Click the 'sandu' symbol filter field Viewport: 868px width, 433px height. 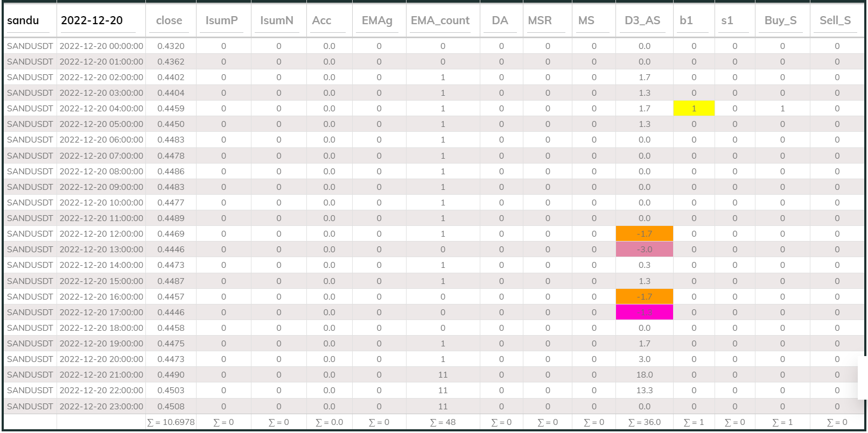(30, 20)
